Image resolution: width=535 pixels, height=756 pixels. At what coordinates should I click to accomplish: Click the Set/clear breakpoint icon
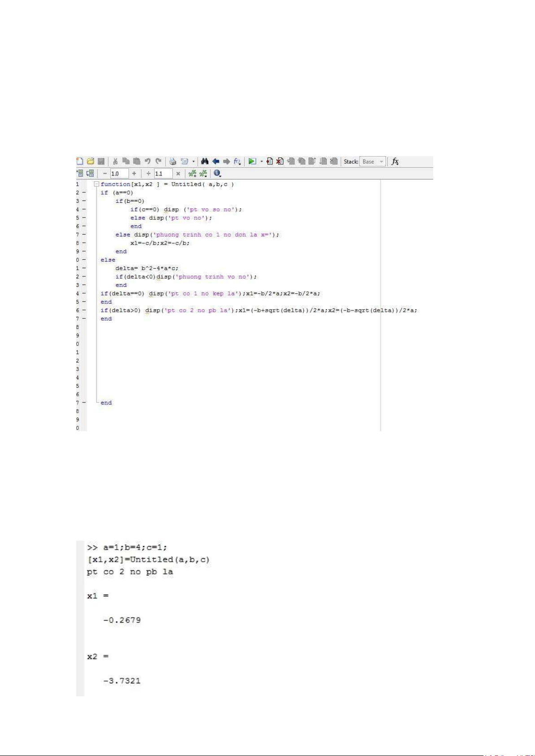click(270, 162)
